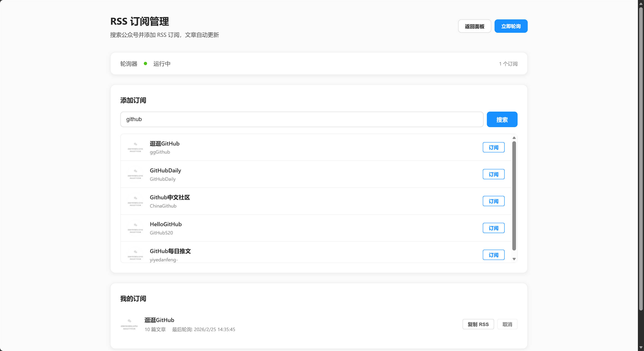Click 立即轮询 to poll immediately
This screenshot has height=351, width=644.
tap(511, 26)
